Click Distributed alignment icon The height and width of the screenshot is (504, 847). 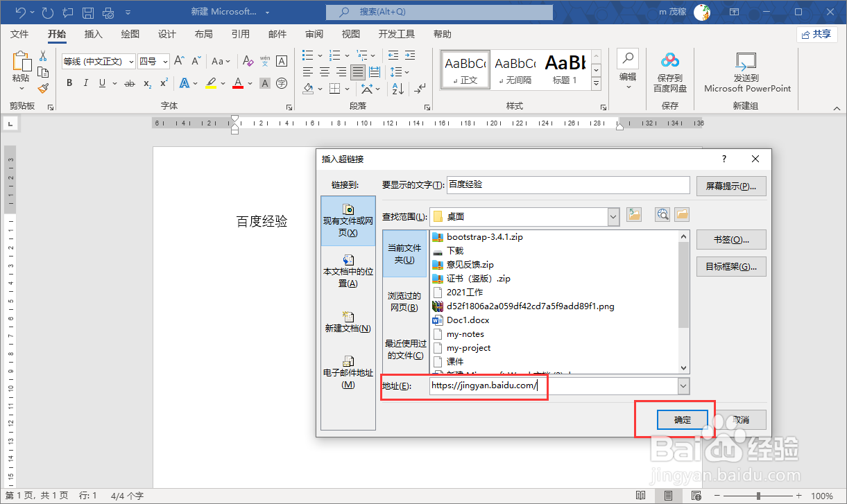375,72
